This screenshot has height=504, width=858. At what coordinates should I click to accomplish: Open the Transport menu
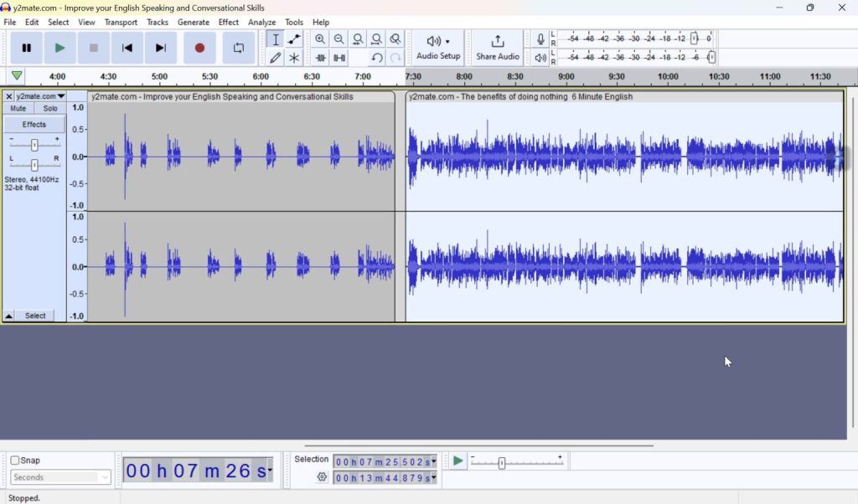coord(121,22)
